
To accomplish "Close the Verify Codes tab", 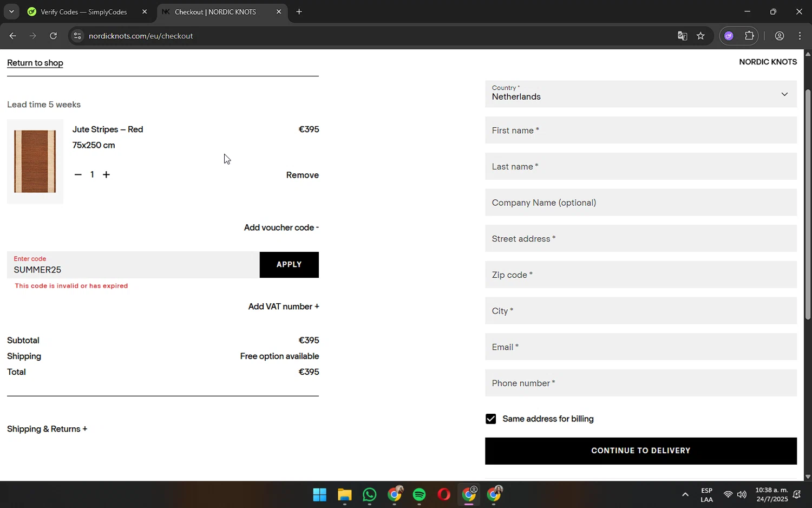I will (x=145, y=11).
